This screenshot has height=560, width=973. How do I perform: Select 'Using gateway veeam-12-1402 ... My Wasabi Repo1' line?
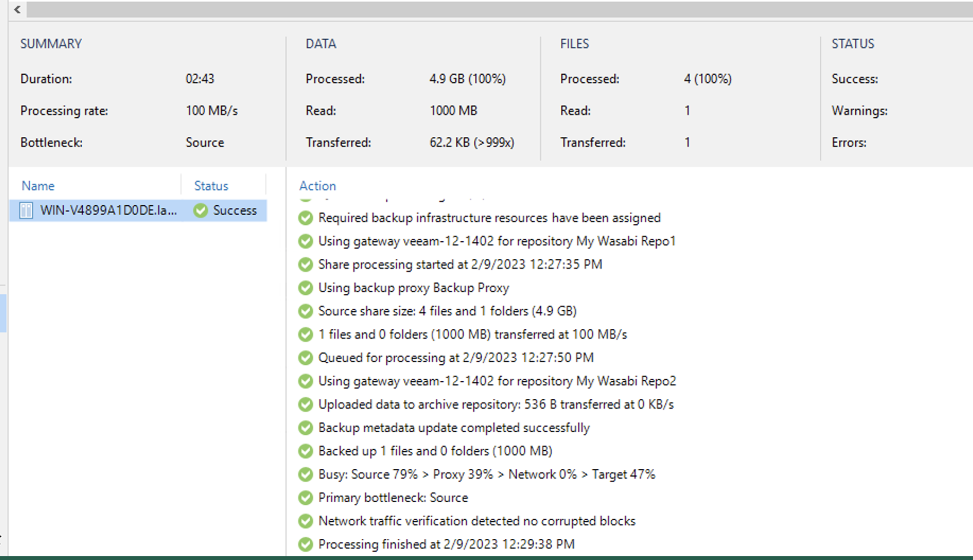point(497,241)
